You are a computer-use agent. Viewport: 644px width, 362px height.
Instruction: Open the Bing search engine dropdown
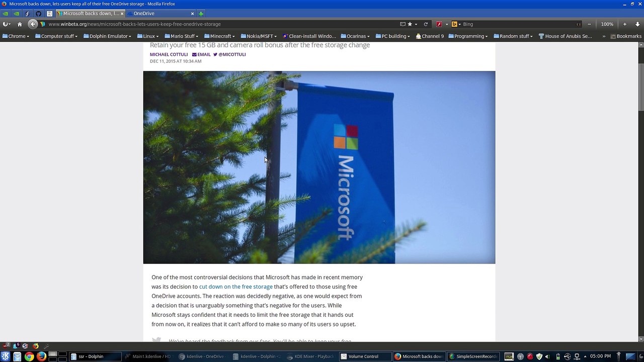456,24
